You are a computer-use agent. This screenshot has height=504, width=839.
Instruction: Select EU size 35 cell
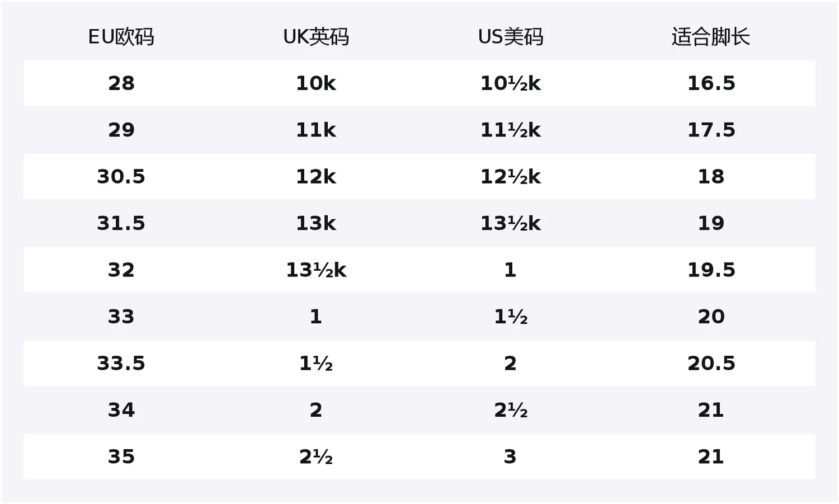click(x=121, y=457)
